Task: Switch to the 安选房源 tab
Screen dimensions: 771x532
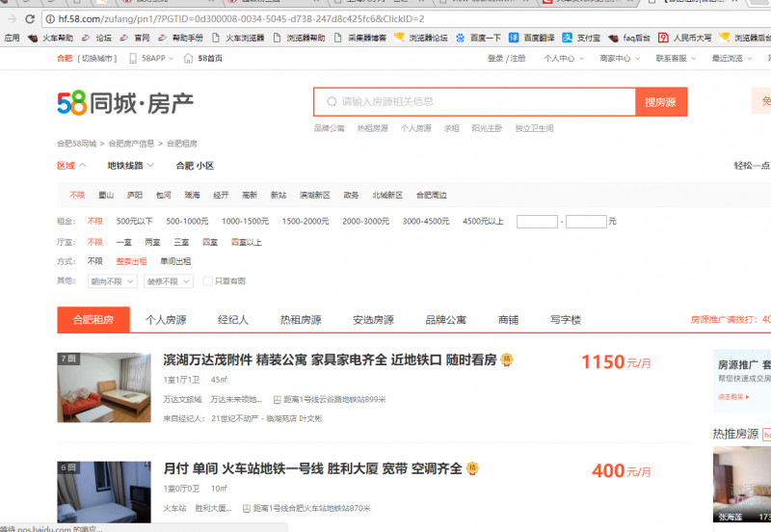Action: click(x=373, y=320)
